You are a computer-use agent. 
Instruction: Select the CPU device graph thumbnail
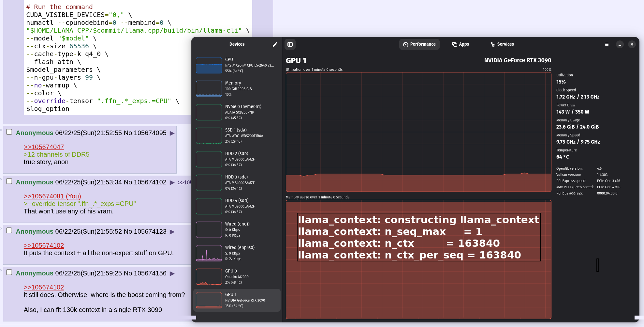point(209,65)
